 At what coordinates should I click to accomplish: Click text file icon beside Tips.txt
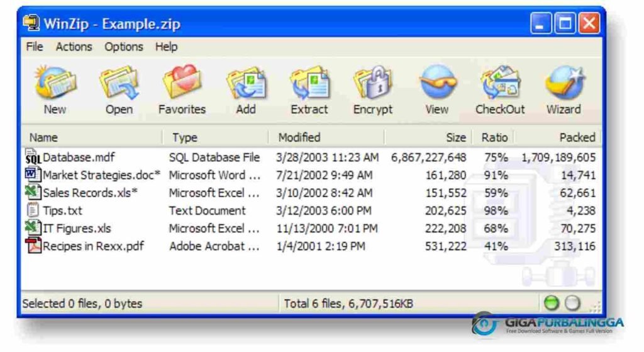[33, 210]
